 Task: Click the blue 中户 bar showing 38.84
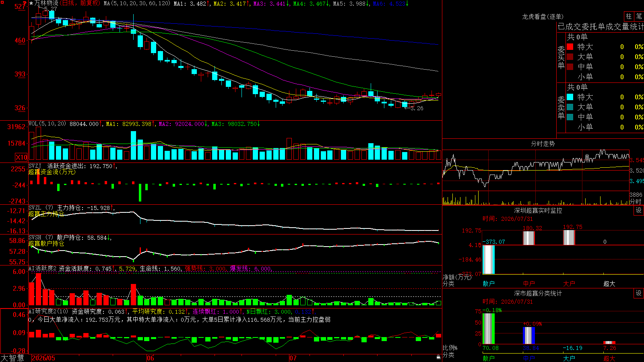coord(529,335)
